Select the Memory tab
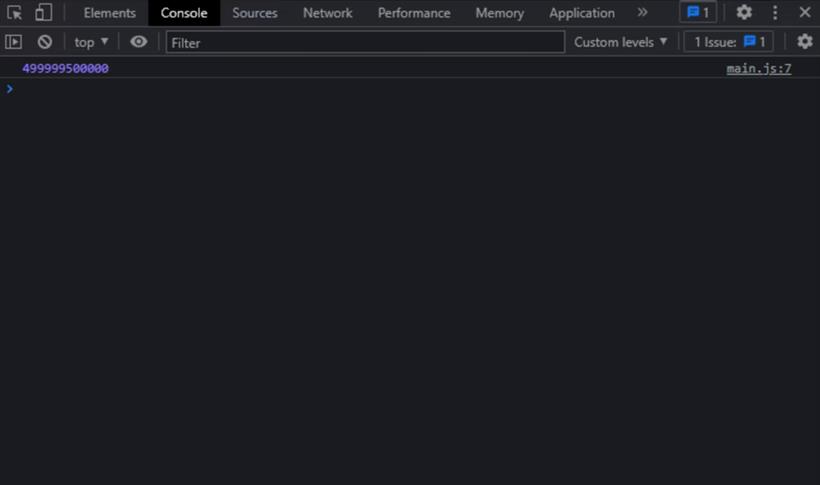 [499, 13]
